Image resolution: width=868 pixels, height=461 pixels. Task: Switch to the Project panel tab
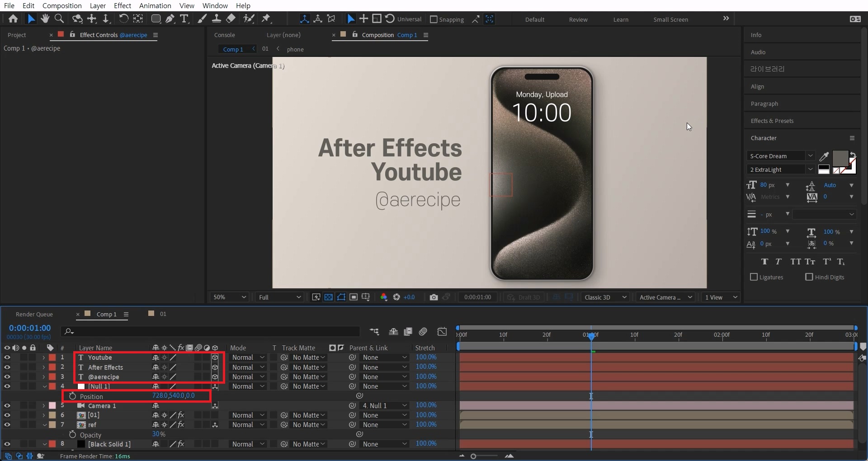point(17,35)
